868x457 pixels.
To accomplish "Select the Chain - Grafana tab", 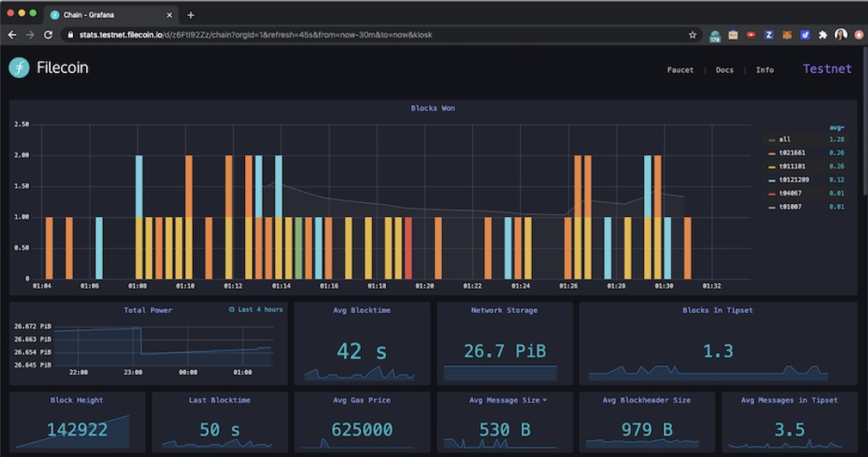I will 112,15.
